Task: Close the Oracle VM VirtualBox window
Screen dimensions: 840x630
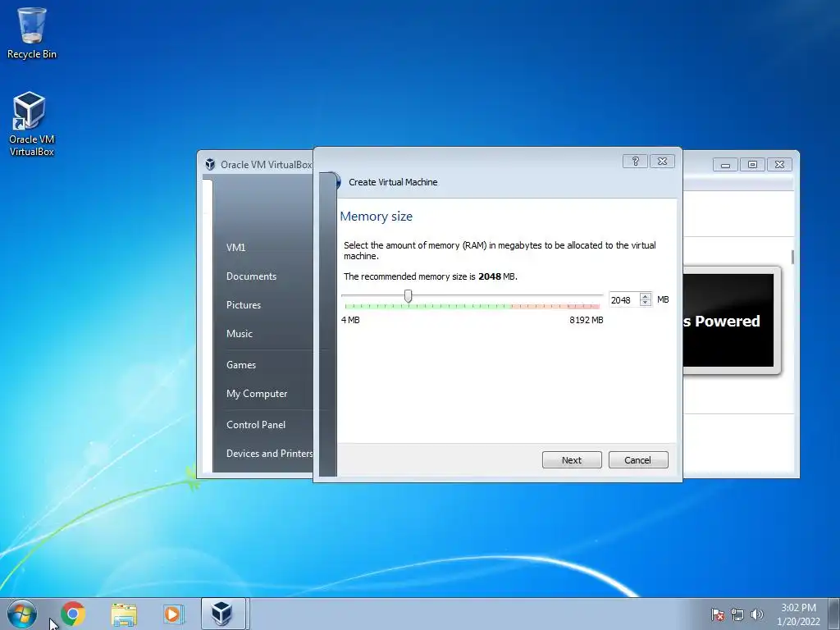Action: (779, 164)
